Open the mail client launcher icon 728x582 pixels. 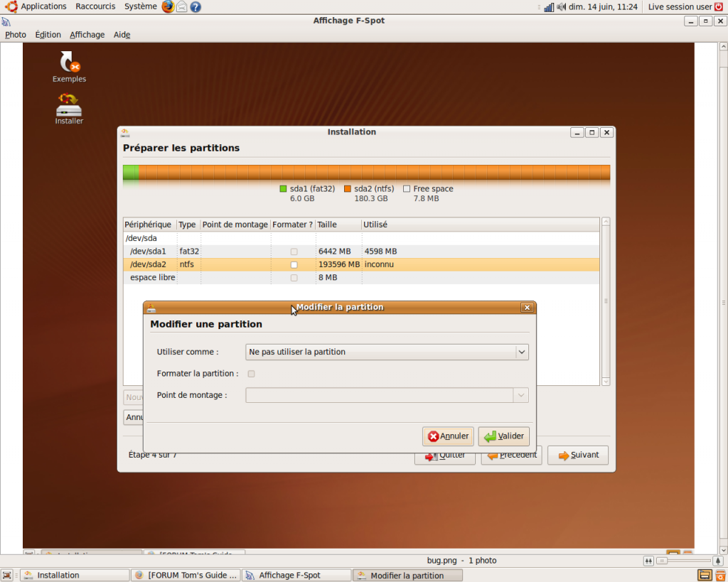click(182, 6)
